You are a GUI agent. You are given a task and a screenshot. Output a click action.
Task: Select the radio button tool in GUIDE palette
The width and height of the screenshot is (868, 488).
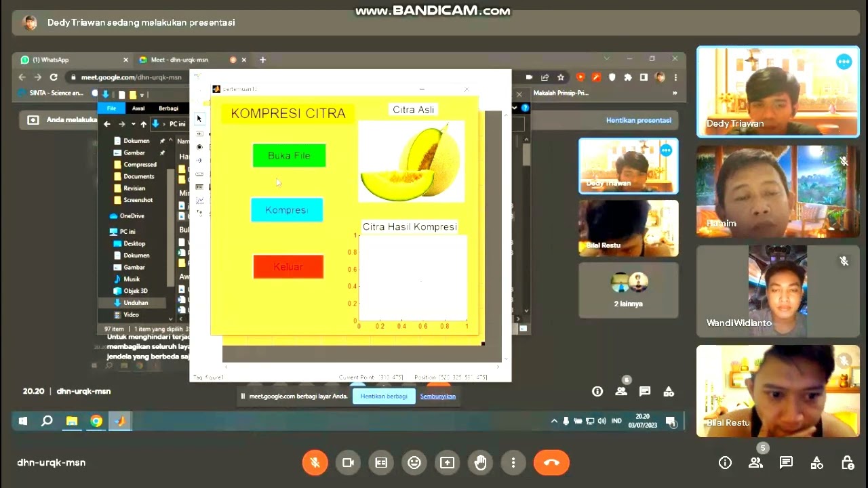(199, 147)
